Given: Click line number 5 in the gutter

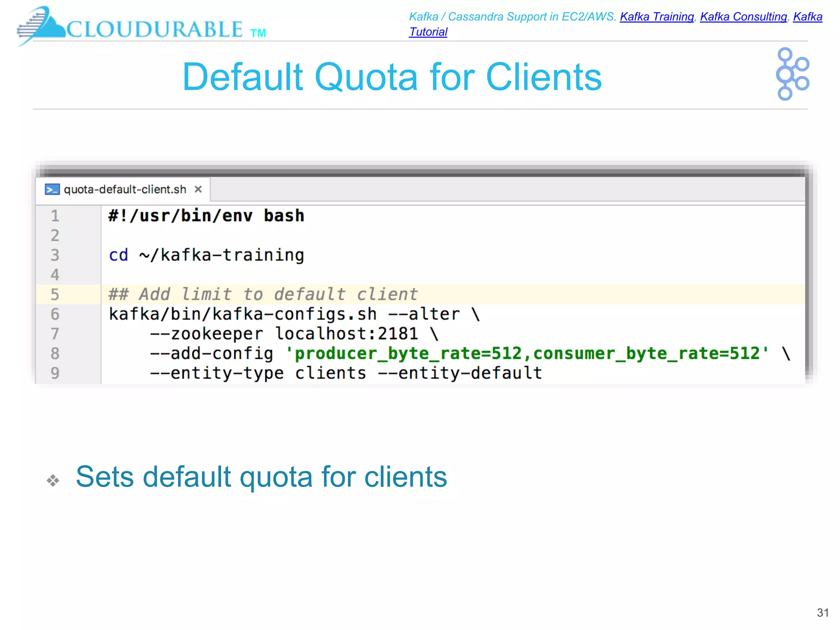Looking at the screenshot, I should coord(55,294).
